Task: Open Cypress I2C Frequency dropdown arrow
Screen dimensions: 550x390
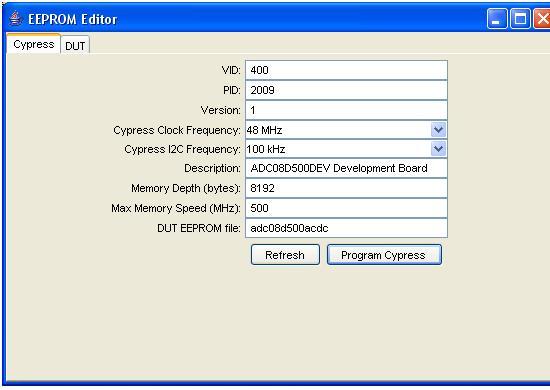Action: 438,149
